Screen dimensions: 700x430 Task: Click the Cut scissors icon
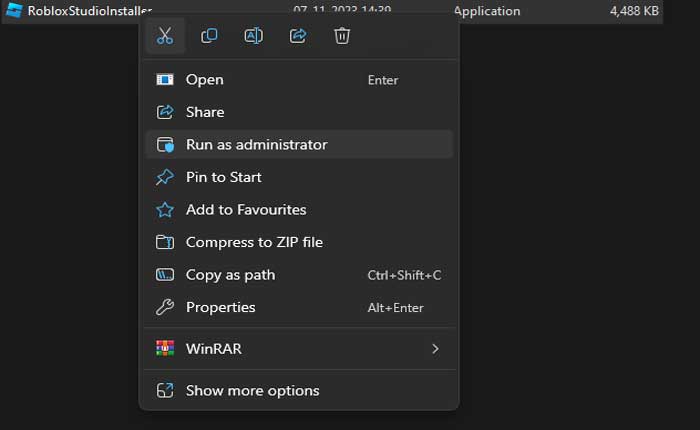click(165, 36)
